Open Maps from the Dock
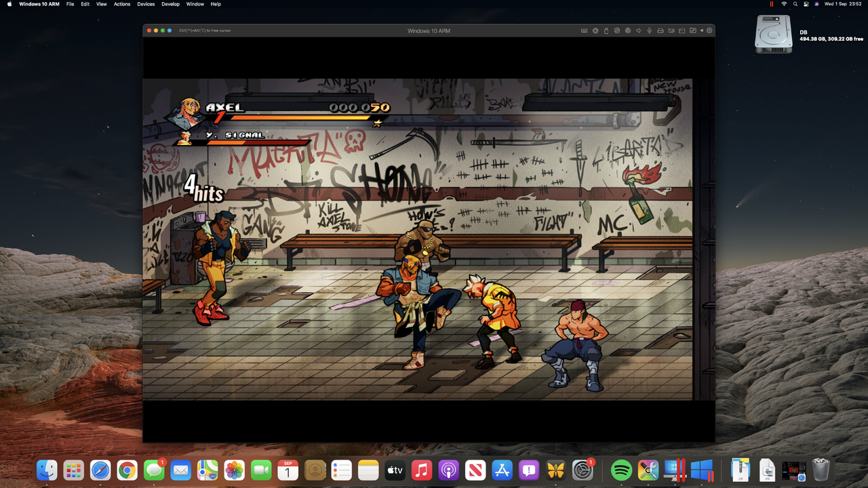The width and height of the screenshot is (868, 488). (208, 470)
